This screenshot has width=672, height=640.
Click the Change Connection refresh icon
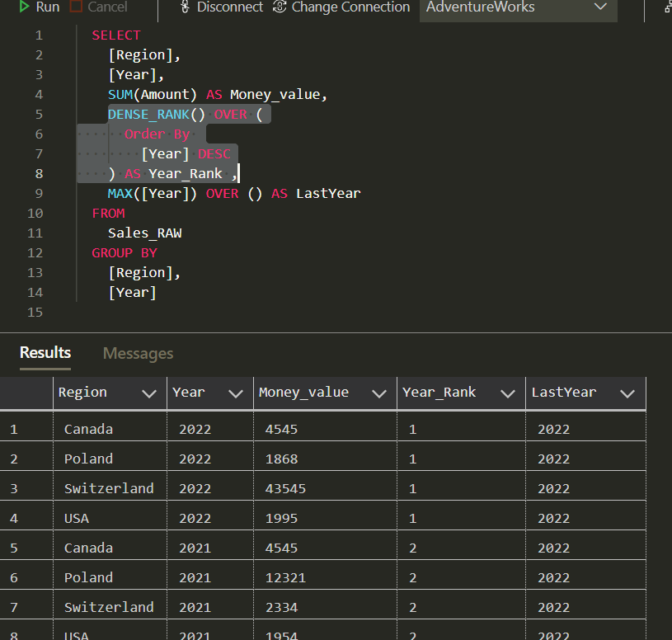[280, 7]
